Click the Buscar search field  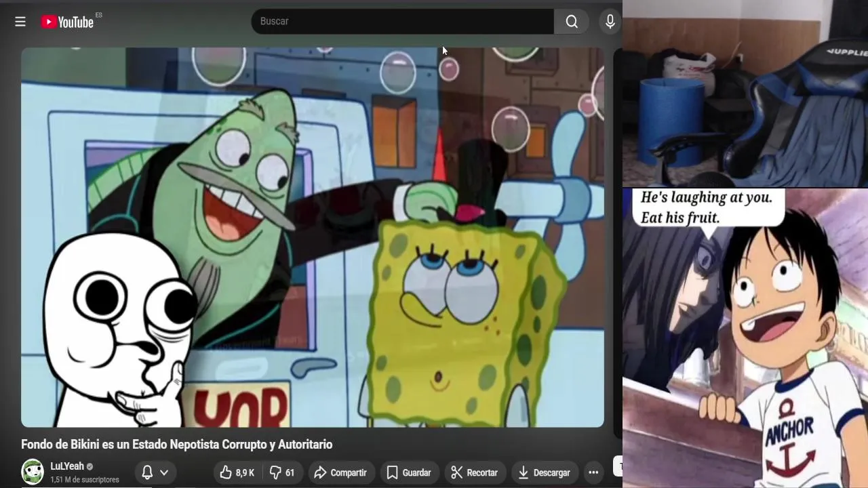click(402, 22)
